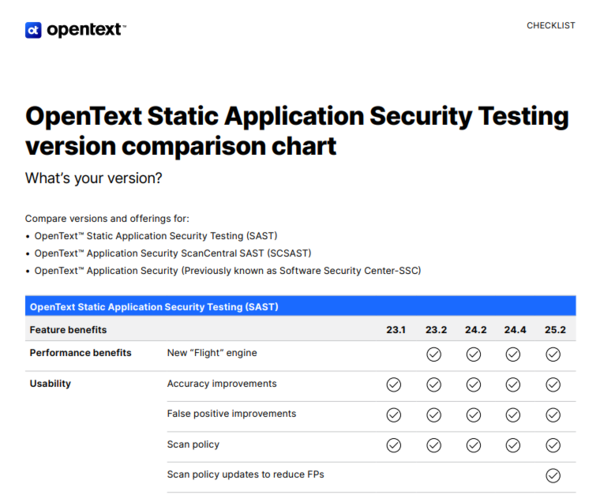Click the Flight engine checkmark under 23.2

pyautogui.click(x=434, y=354)
